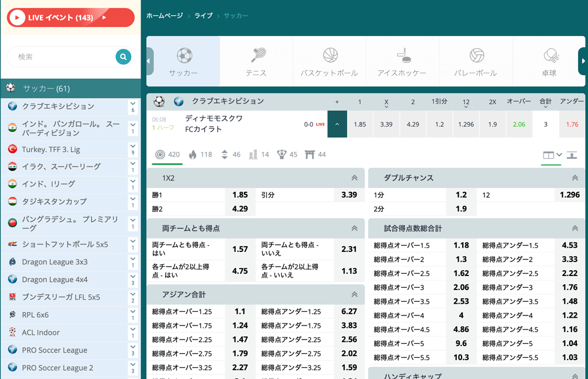Click the 勝1 odds 1.85 button
The image size is (588, 379).
tap(239, 195)
